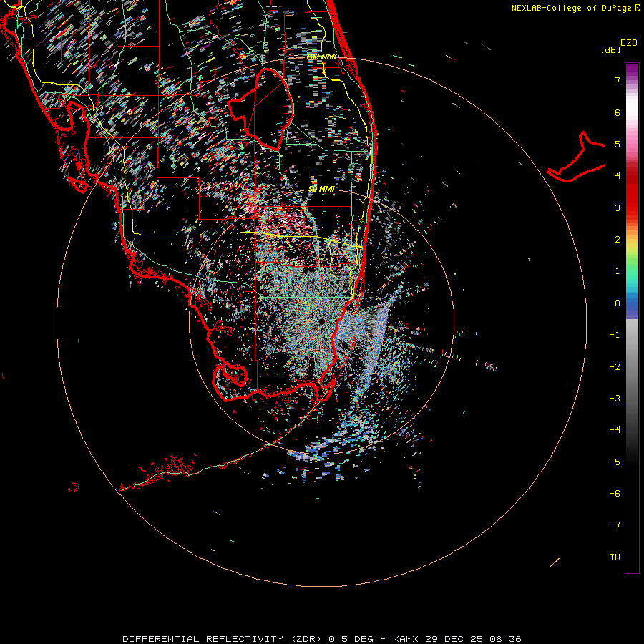
Task: Select the 0 value on the color scale
Action: pyautogui.click(x=618, y=303)
